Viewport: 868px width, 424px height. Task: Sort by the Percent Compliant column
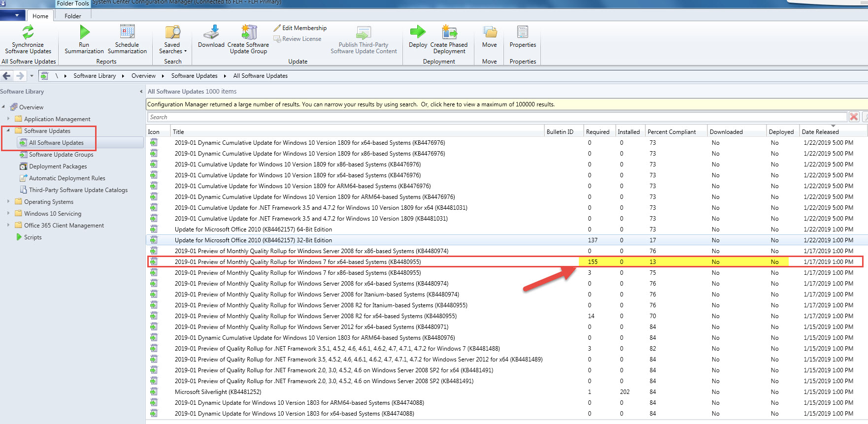pyautogui.click(x=675, y=131)
